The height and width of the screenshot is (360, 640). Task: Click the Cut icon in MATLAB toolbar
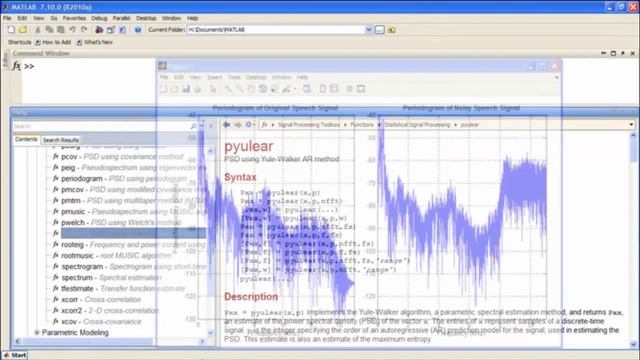38,30
